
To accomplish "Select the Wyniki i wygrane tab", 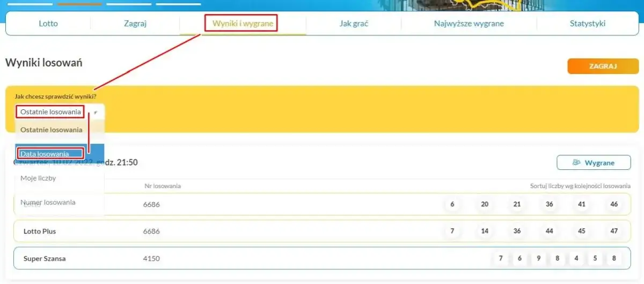I will [243, 24].
